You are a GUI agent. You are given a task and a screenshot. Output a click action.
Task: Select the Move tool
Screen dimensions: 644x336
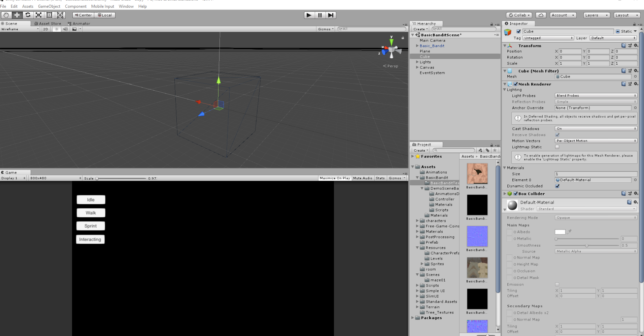(17, 15)
